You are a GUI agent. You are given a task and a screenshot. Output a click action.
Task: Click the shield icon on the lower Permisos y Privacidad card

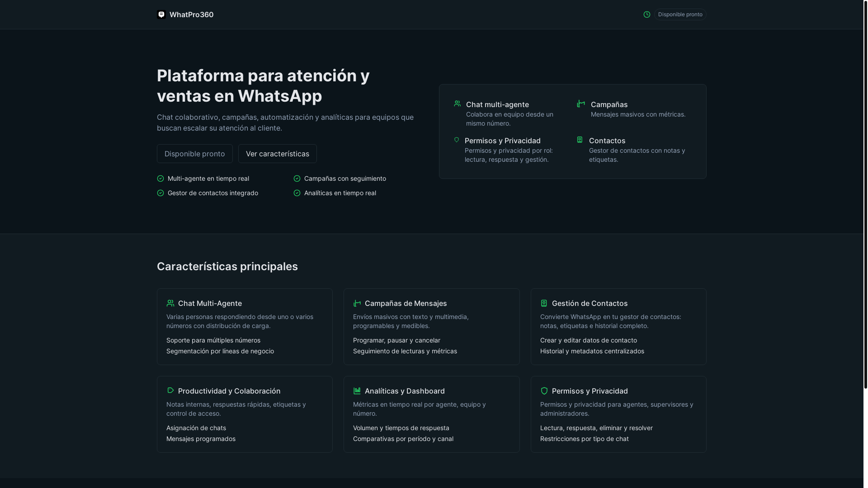544,391
